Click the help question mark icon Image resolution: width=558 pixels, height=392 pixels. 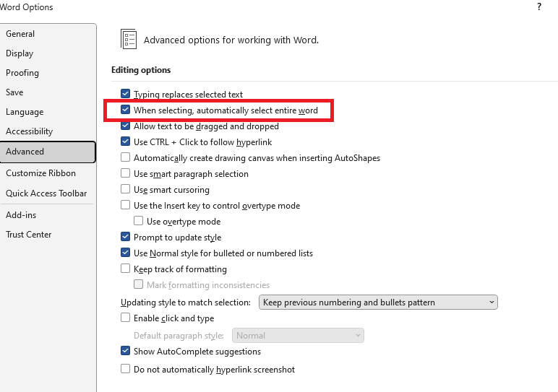tap(538, 7)
